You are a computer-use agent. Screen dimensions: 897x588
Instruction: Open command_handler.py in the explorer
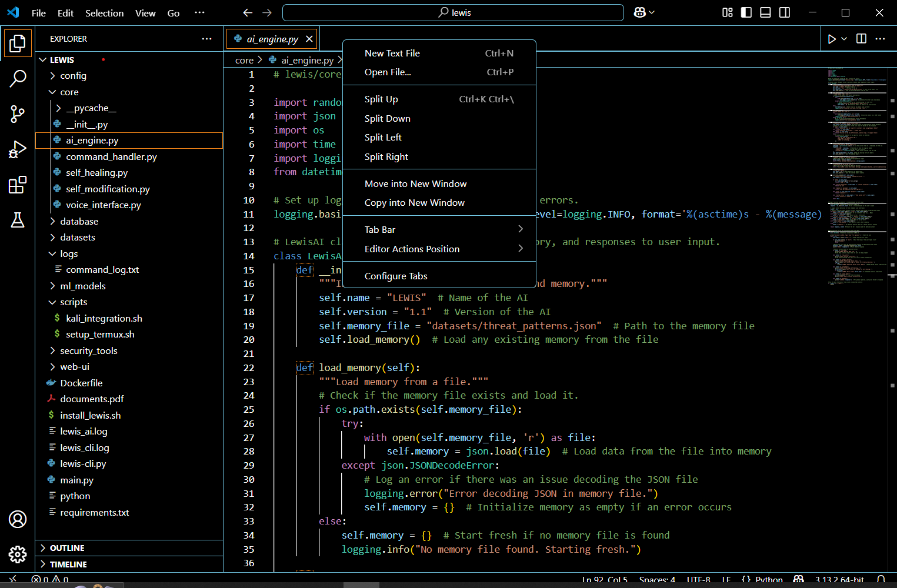tap(111, 157)
